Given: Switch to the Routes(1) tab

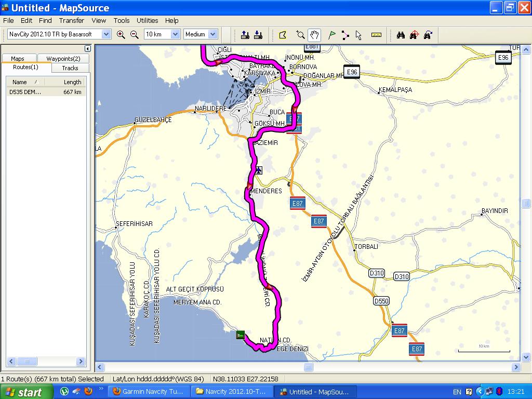Looking at the screenshot, I should point(26,67).
